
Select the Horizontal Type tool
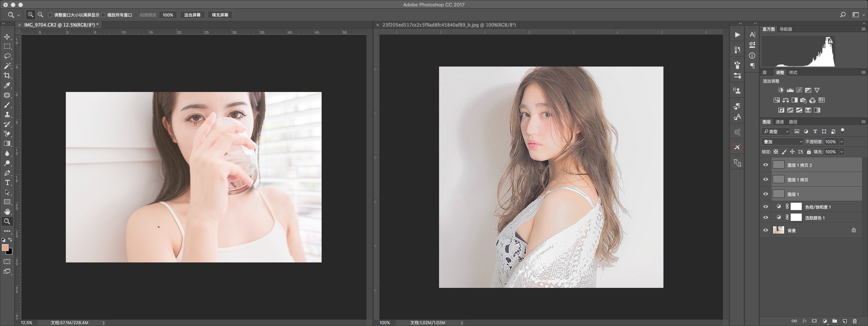(x=7, y=182)
